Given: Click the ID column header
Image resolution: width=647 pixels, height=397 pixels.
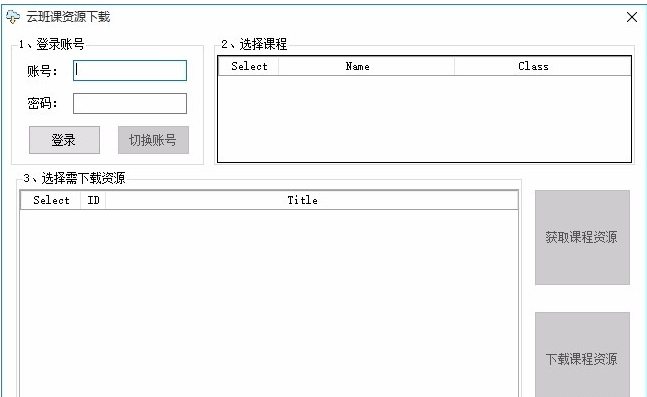Looking at the screenshot, I should (93, 200).
